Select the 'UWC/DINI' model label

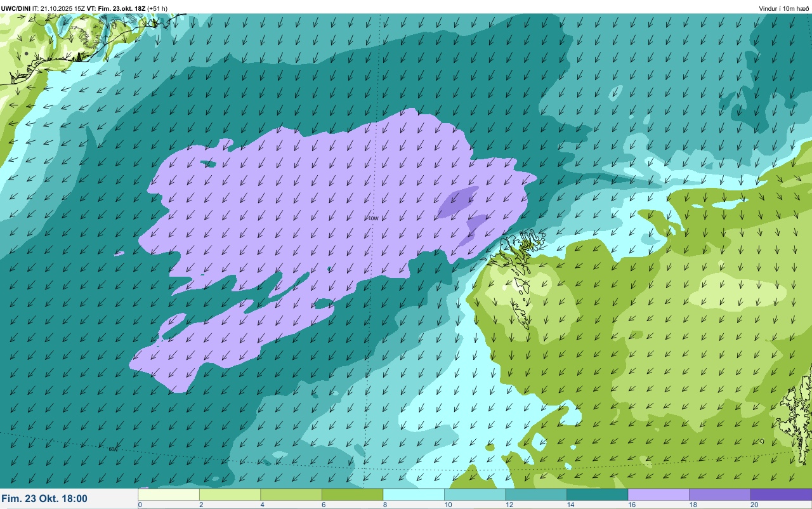point(15,8)
